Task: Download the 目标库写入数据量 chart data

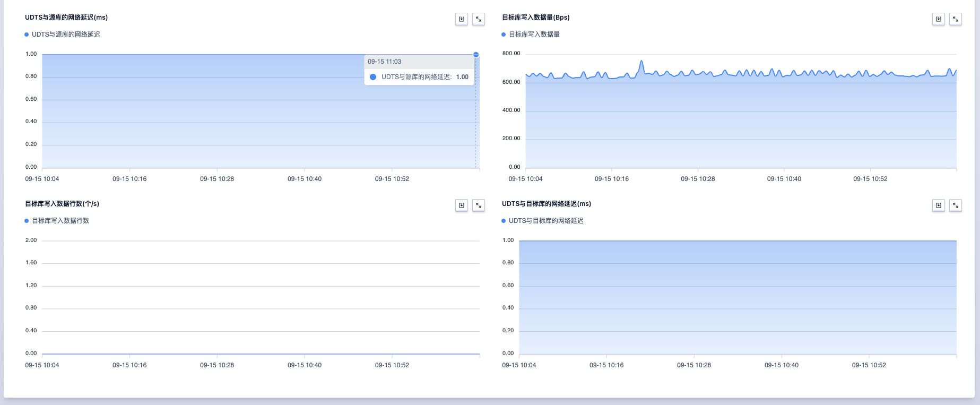Action: click(939, 19)
